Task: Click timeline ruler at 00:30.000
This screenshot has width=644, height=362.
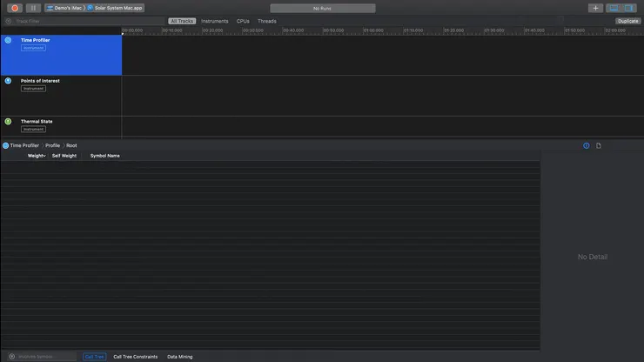Action: pyautogui.click(x=252, y=30)
